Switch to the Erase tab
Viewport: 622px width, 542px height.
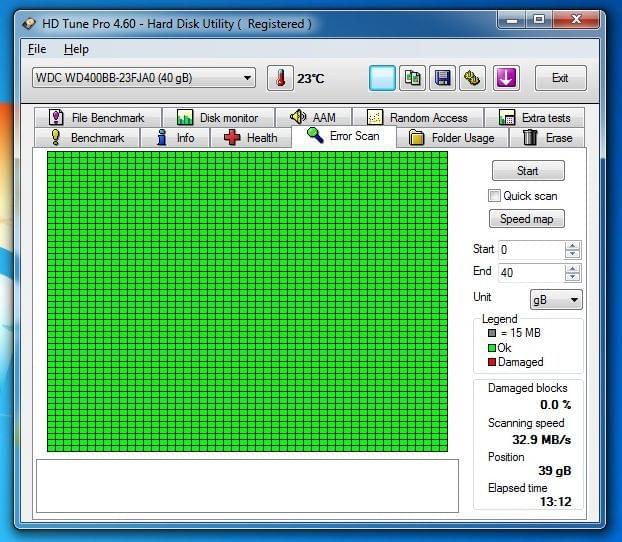pos(547,138)
